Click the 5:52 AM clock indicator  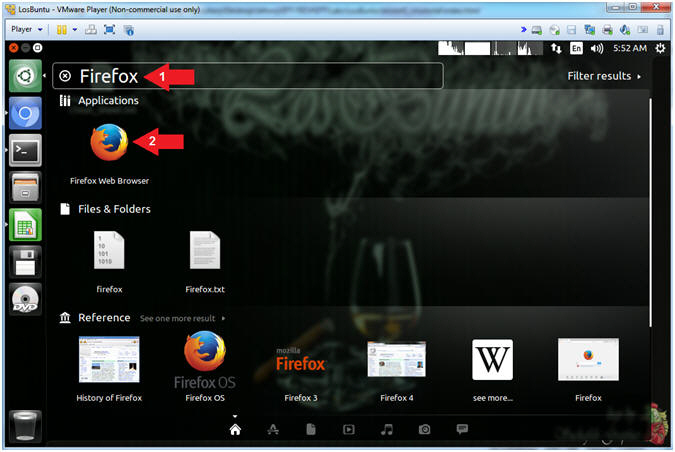630,48
